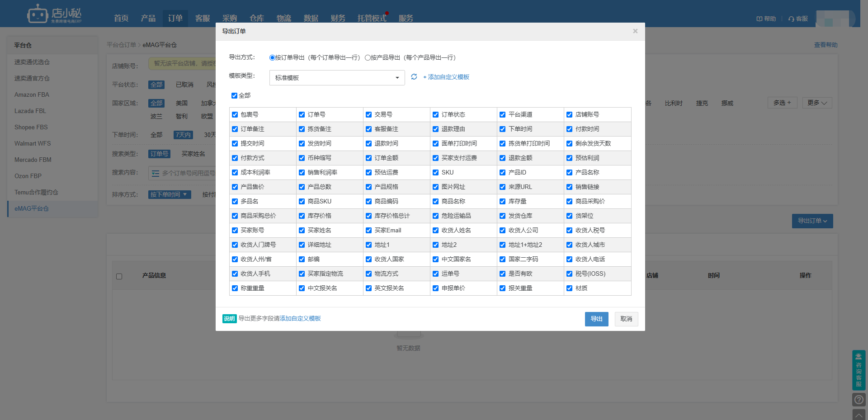Toggle the 税号(IOSS) checkbox
Image resolution: width=868 pixels, height=420 pixels.
click(x=569, y=274)
